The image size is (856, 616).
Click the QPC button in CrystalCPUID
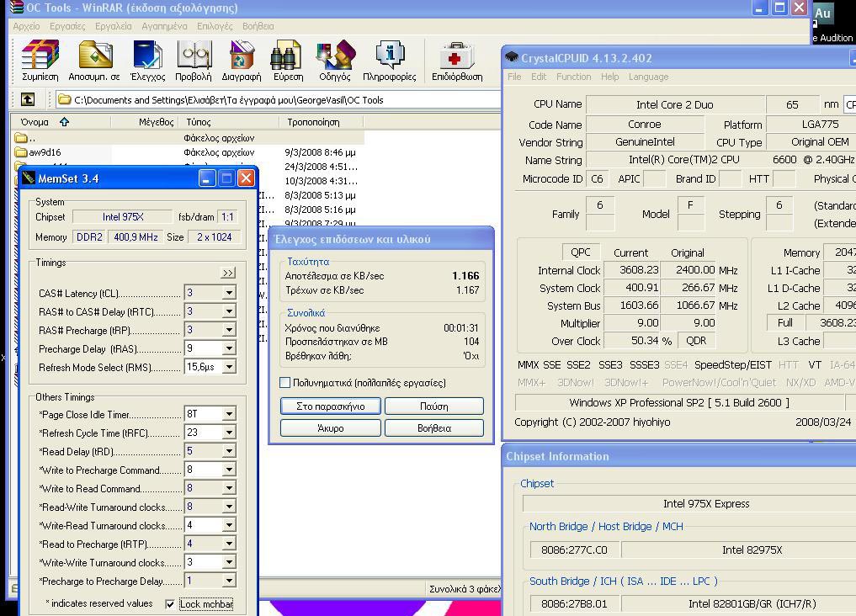[581, 252]
